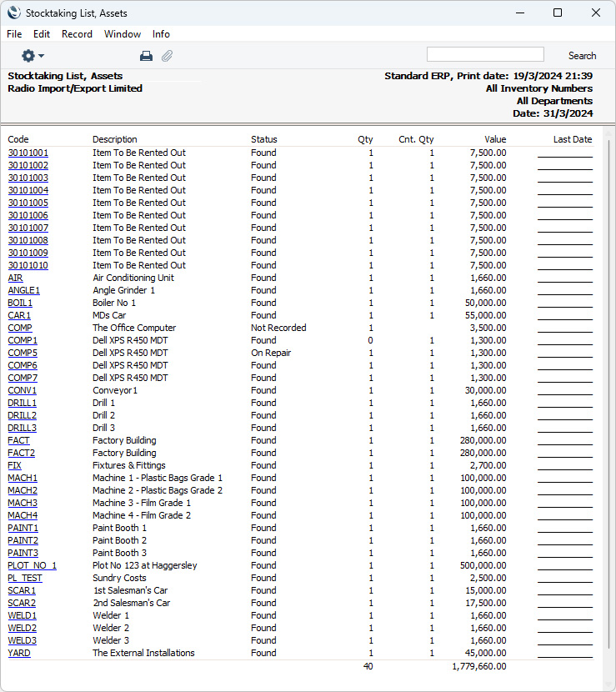Click the total quantity 40
This screenshot has width=616, height=692.
coord(368,666)
